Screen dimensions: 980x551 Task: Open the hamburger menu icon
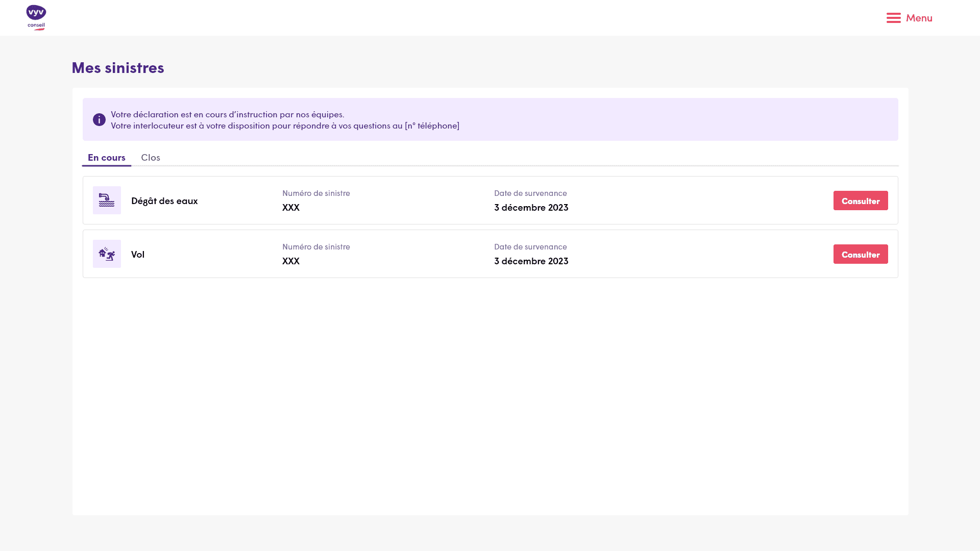point(893,18)
